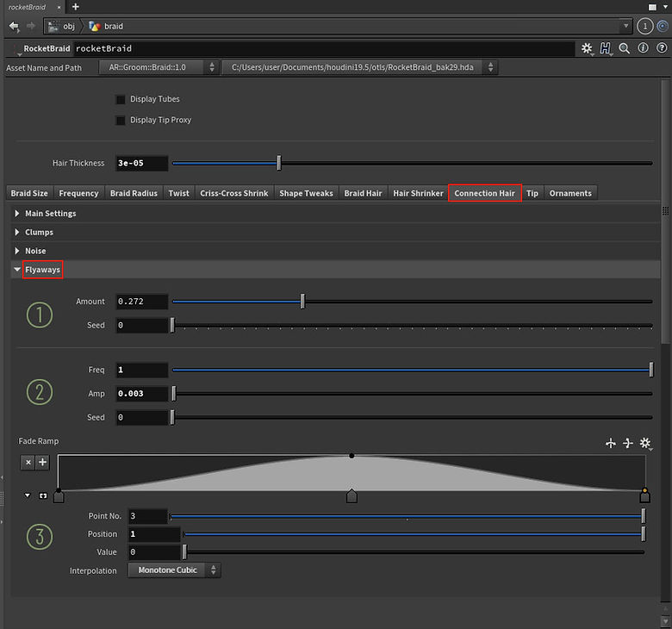Screen dimensions: 672x629
Task: Click the first ramp arrows icon above the ramp
Action: (x=611, y=443)
